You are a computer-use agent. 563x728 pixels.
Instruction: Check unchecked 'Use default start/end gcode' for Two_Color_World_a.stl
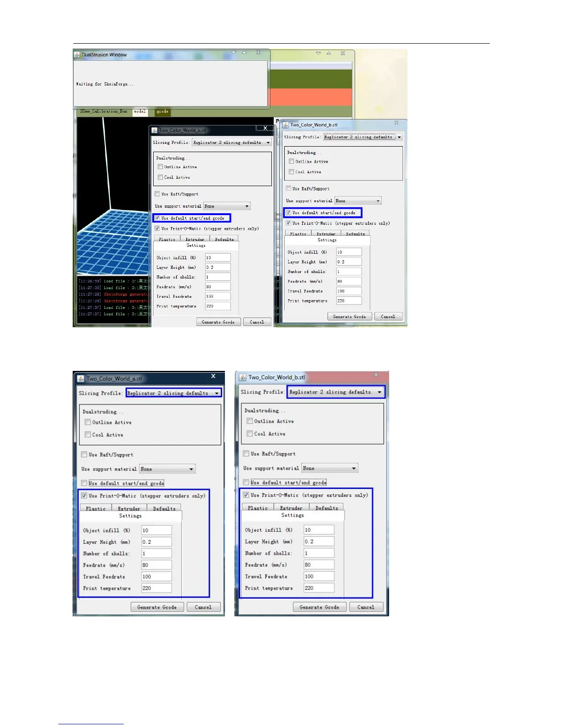[84, 483]
